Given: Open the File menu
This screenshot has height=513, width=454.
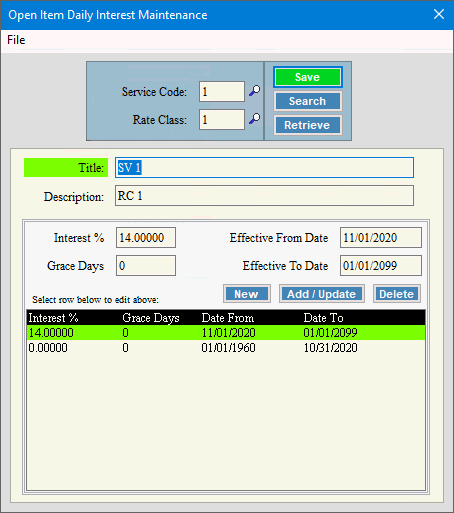Looking at the screenshot, I should pyautogui.click(x=16, y=40).
